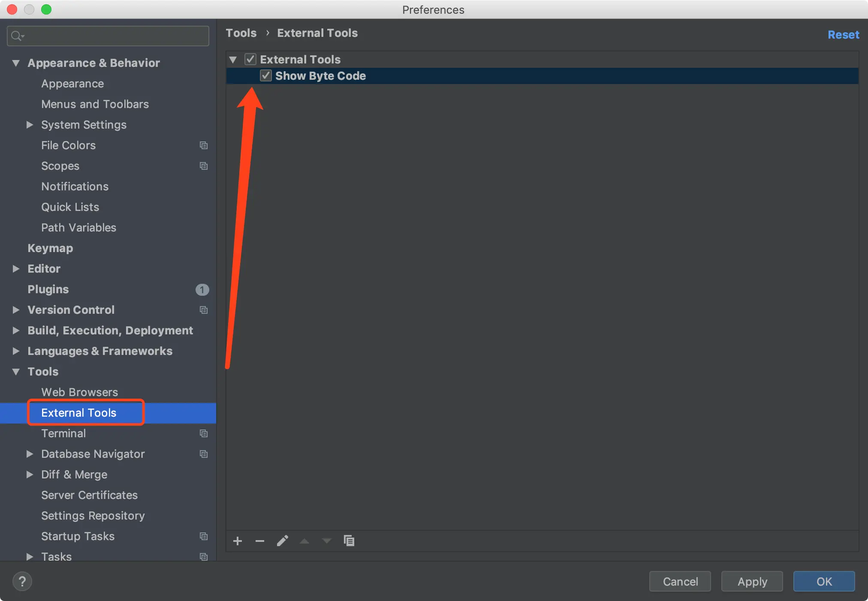This screenshot has height=601, width=868.
Task: Click the help question mark icon
Action: coord(22,582)
